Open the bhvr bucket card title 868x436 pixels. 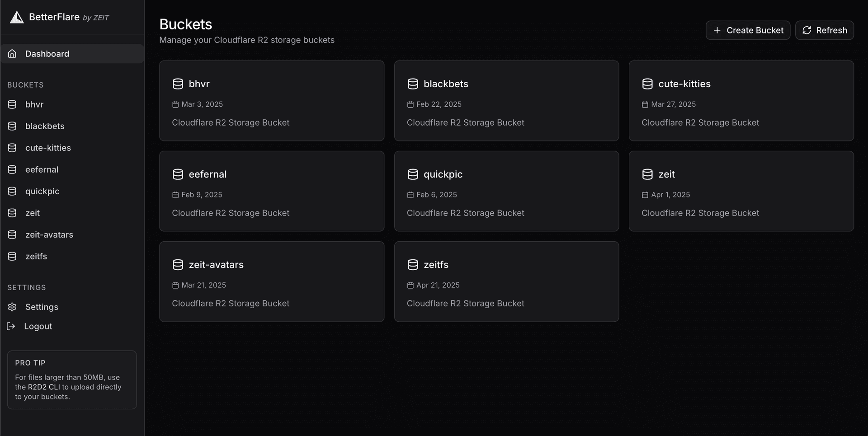tap(199, 84)
